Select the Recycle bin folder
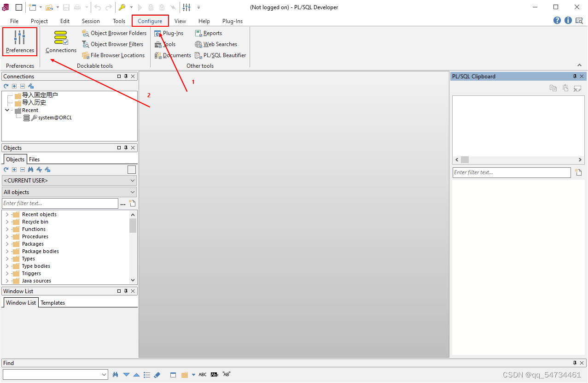The width and height of the screenshot is (588, 383). point(35,222)
